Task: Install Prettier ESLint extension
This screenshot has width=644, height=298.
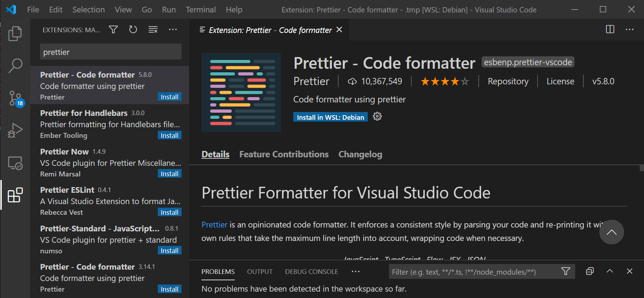Action: click(x=170, y=212)
